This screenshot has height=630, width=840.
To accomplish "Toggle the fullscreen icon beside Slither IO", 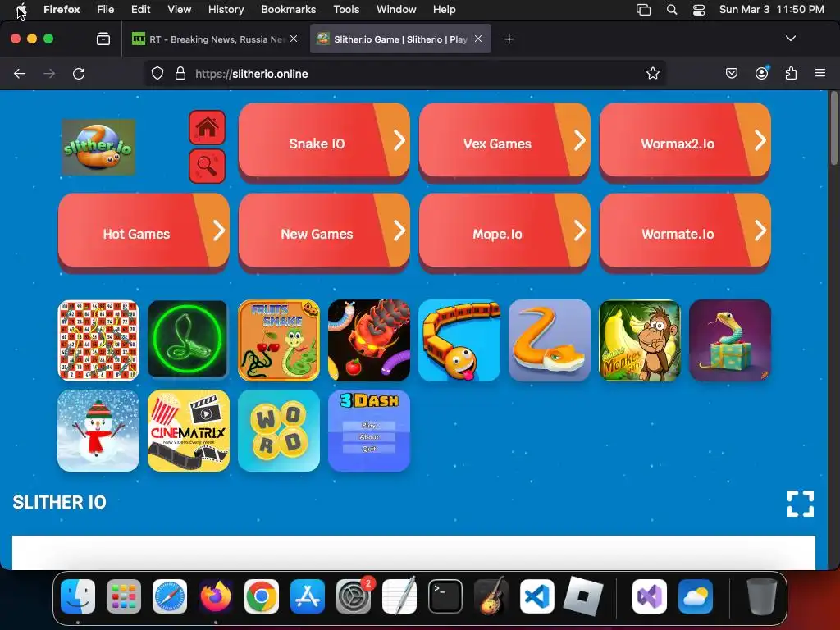I will (801, 504).
